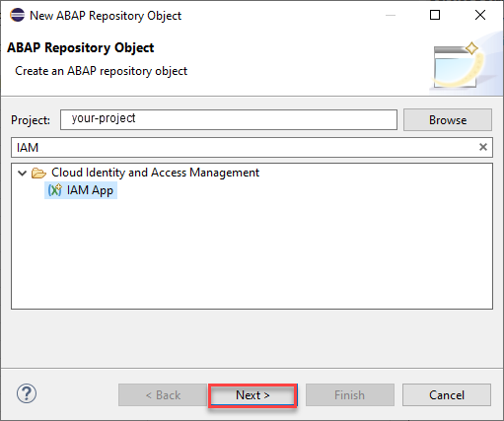This screenshot has width=504, height=421.
Task: Click the Browse button for project
Action: 448,120
